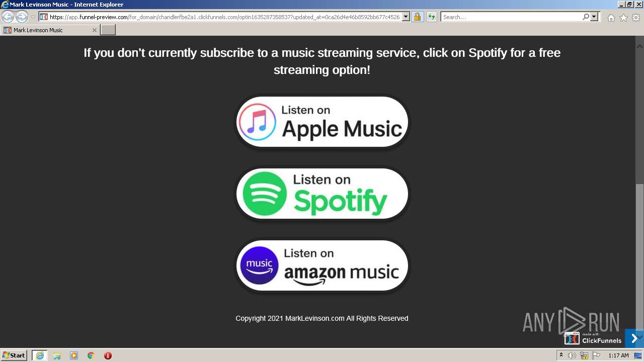Screen dimensions: 644x362
Task: Open the Favorites star icon
Action: pyautogui.click(x=623, y=18)
